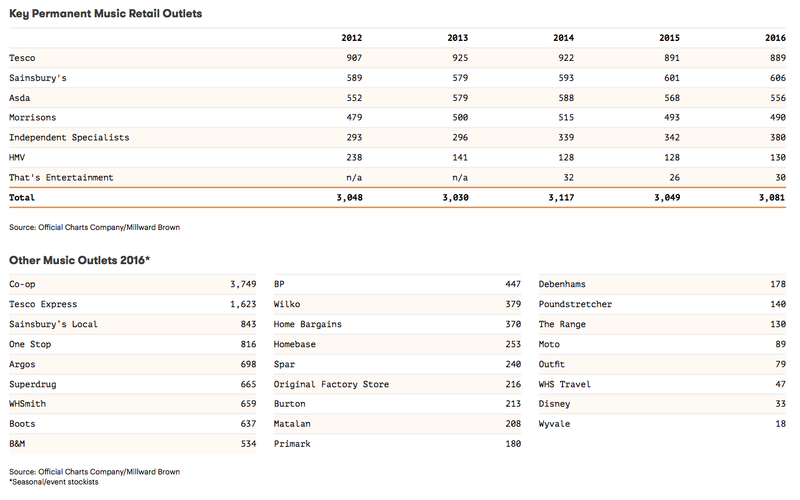
Task: Click the Wilko outlet name
Action: 287,305
